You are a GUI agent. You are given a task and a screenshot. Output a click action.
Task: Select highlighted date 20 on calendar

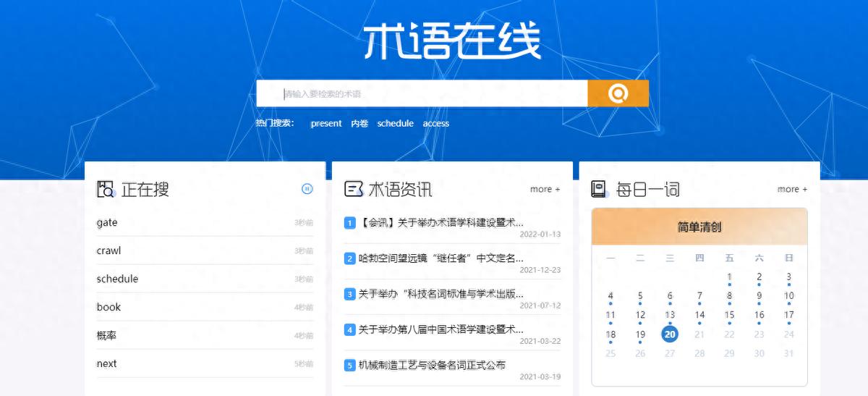tap(670, 334)
